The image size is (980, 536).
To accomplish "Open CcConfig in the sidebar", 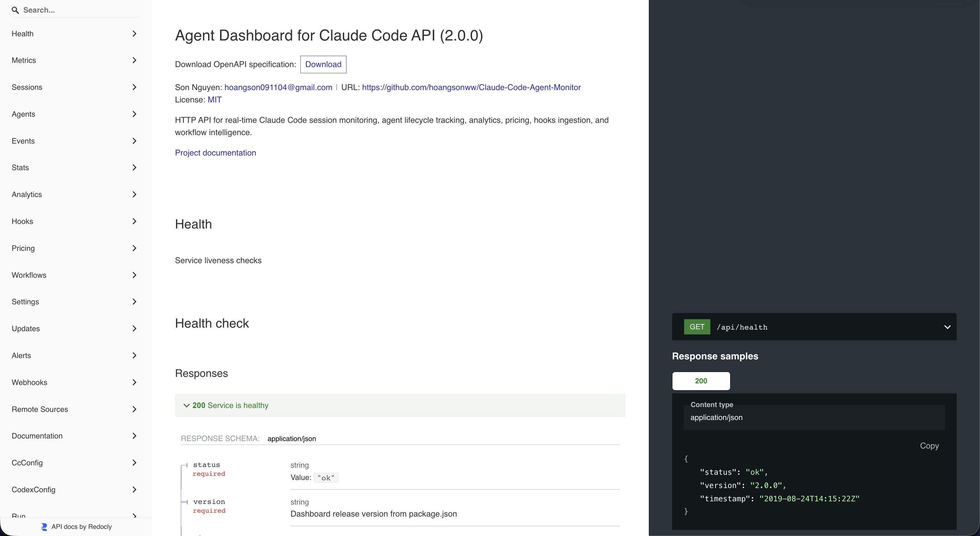I will (x=76, y=463).
